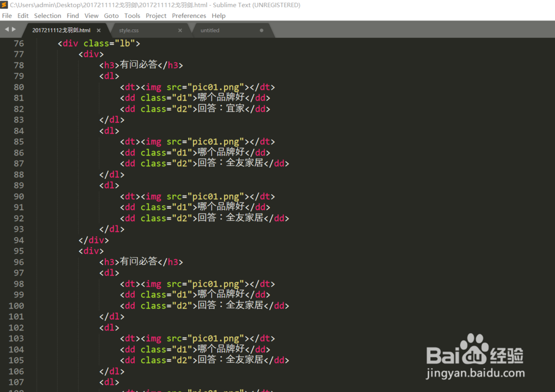This screenshot has height=392, width=555.
Task: Click the h3 有问必答 text on line 96
Action: click(x=138, y=262)
